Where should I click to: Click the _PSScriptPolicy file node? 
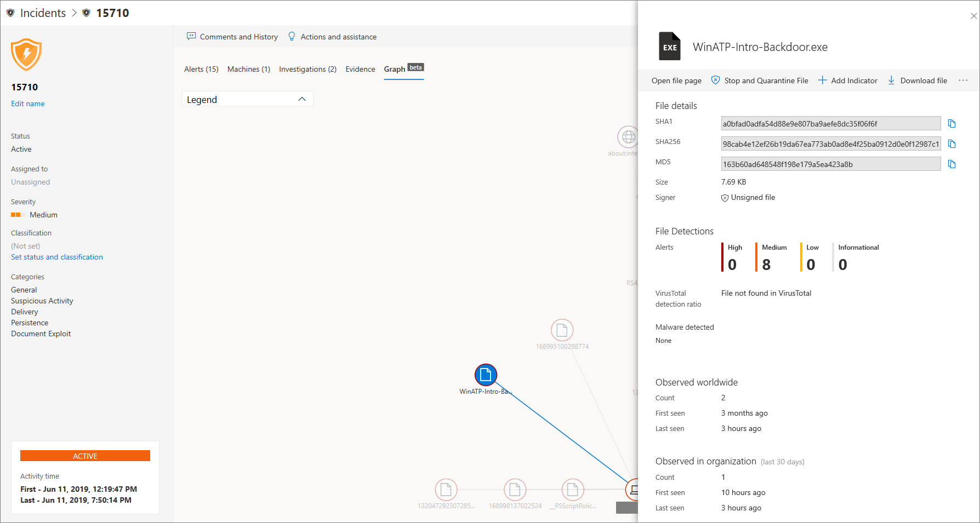tap(573, 490)
